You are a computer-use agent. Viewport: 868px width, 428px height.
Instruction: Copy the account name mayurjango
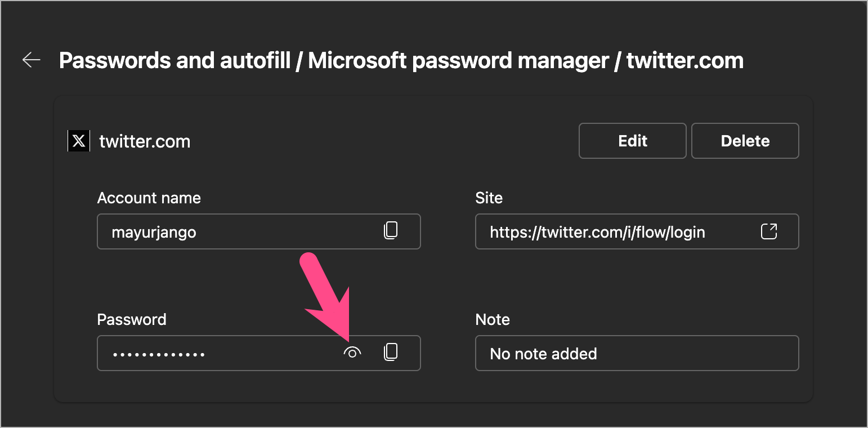point(391,230)
